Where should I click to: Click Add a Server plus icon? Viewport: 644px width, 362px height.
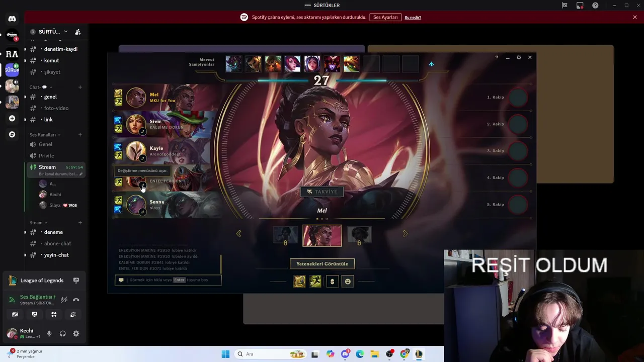tap(12, 119)
